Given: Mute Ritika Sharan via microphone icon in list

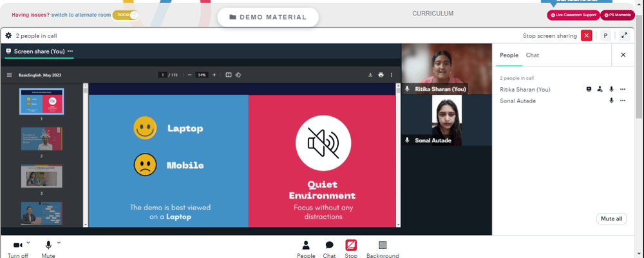Looking at the screenshot, I should (611, 89).
